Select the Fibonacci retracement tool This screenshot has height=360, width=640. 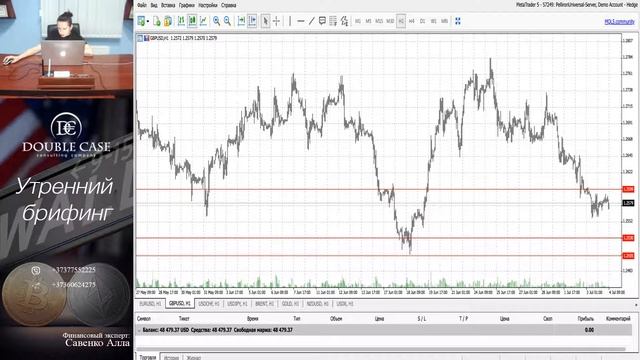[x=333, y=21]
